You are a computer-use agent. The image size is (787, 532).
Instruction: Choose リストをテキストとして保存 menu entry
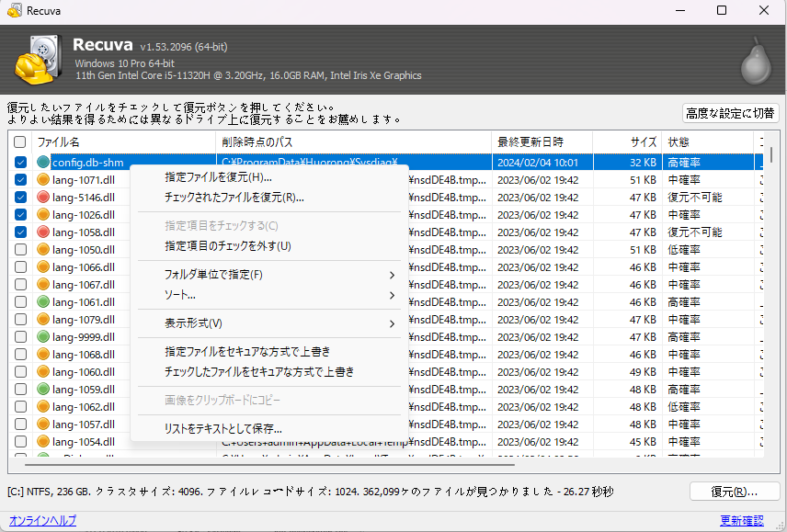click(223, 429)
